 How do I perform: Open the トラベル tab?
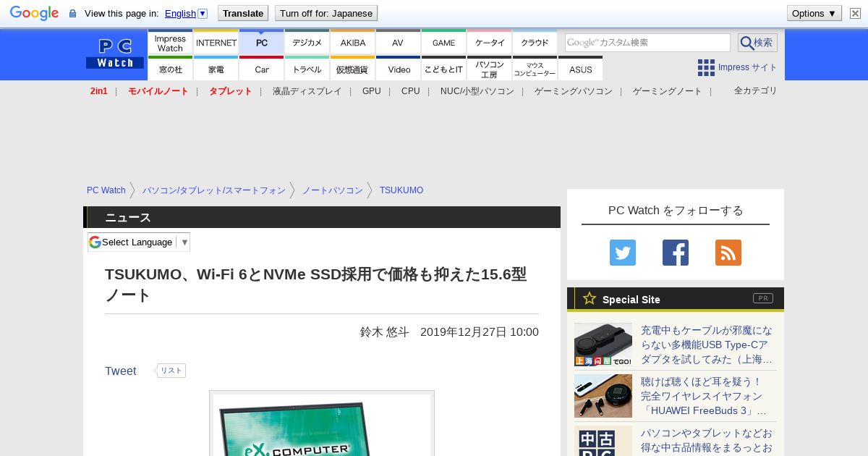click(x=307, y=69)
